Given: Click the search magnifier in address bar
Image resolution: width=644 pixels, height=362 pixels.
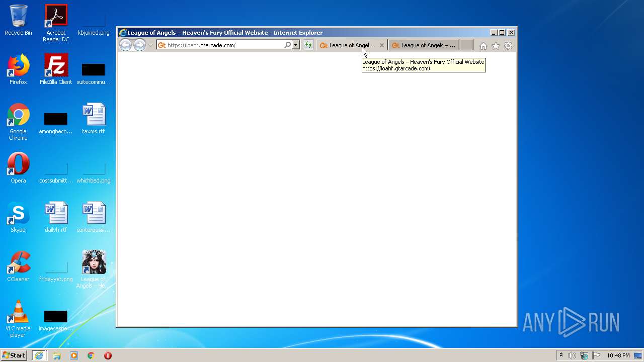Looking at the screenshot, I should [287, 45].
